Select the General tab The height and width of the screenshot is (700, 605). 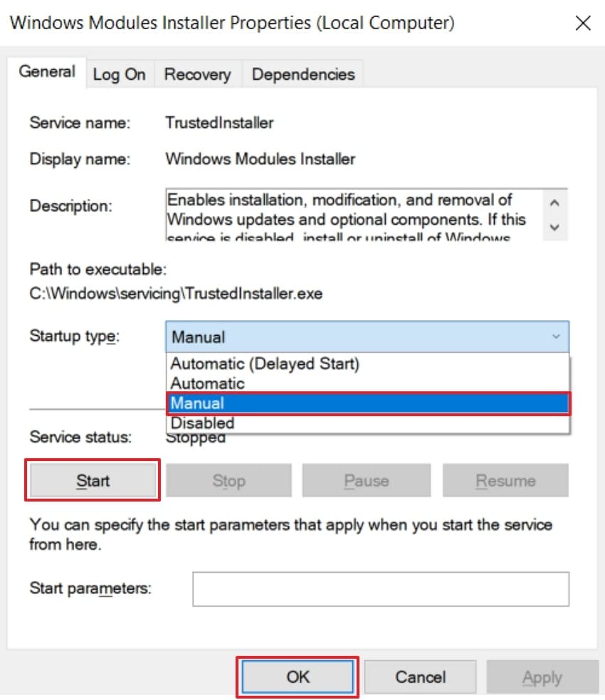point(47,71)
